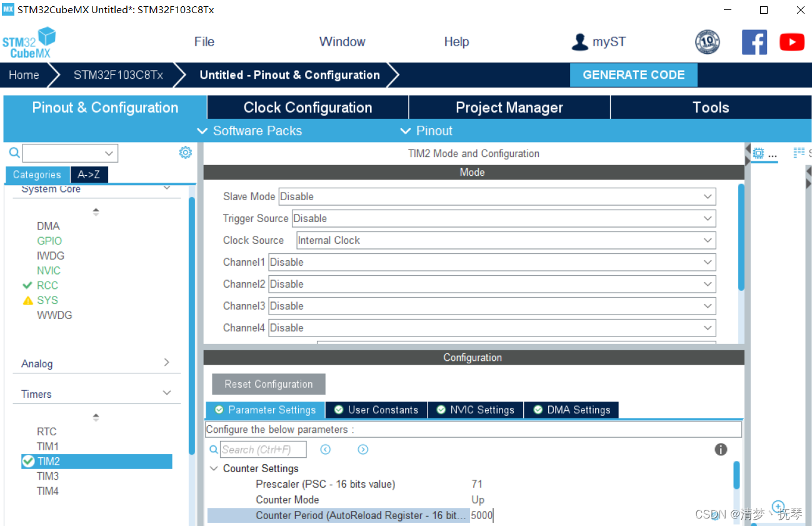Open the categories settings gear icon
The height and width of the screenshot is (526, 812).
pyautogui.click(x=186, y=153)
